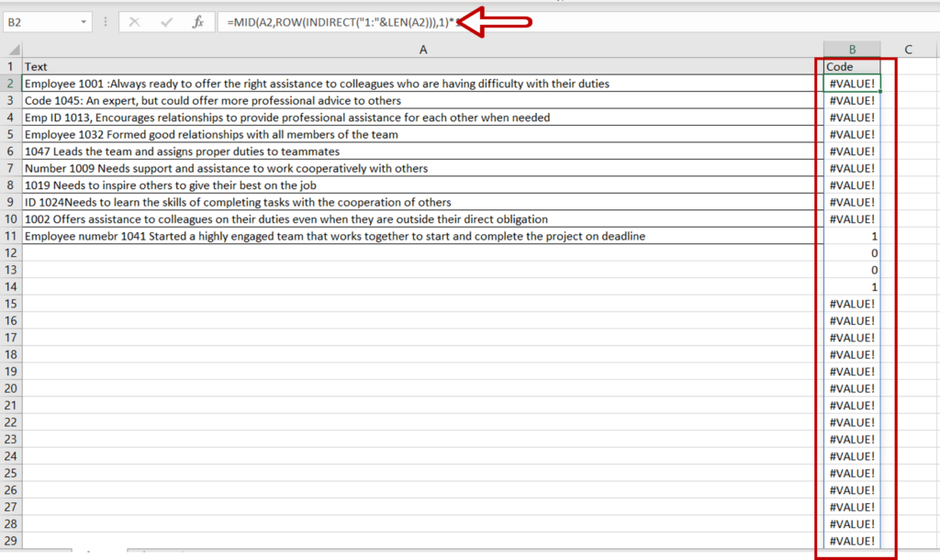Select column header B
940x560 pixels.
point(852,49)
